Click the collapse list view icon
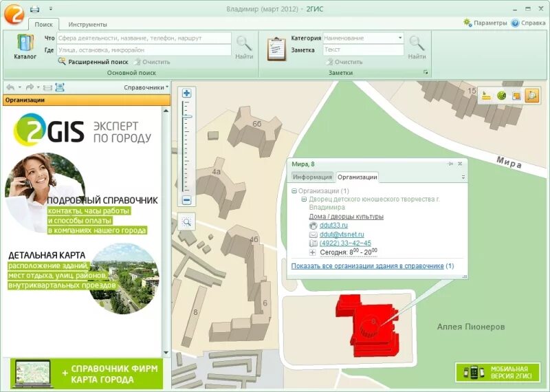Screen dimensions: 550x392 click(48, 87)
